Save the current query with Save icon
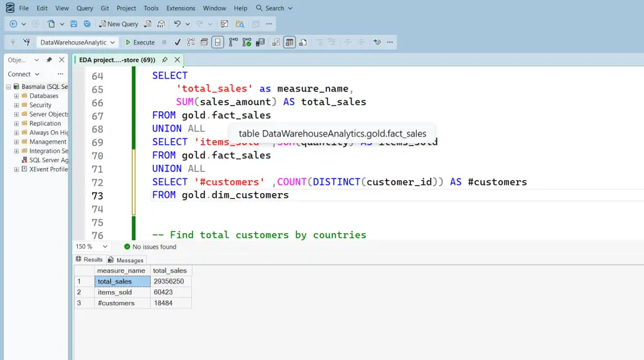This screenshot has width=644, height=360. pyautogui.click(x=73, y=24)
